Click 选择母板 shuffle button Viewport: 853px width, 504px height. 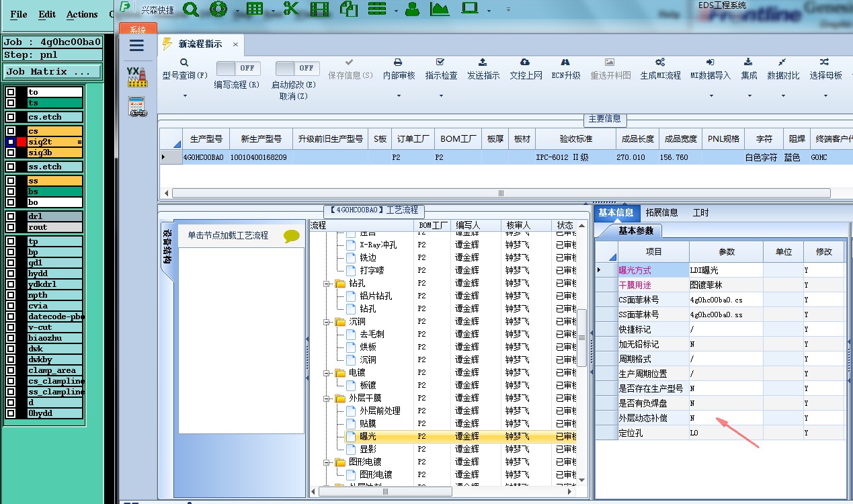tap(825, 69)
